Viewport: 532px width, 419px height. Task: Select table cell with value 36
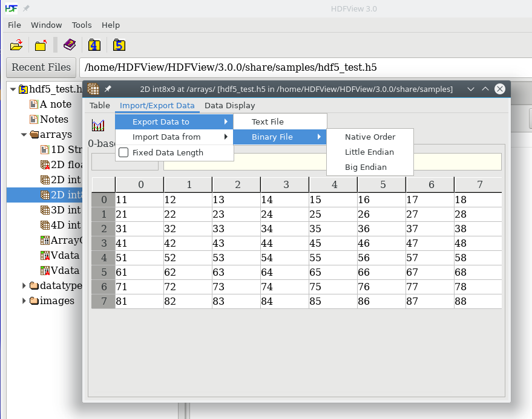tap(381, 229)
